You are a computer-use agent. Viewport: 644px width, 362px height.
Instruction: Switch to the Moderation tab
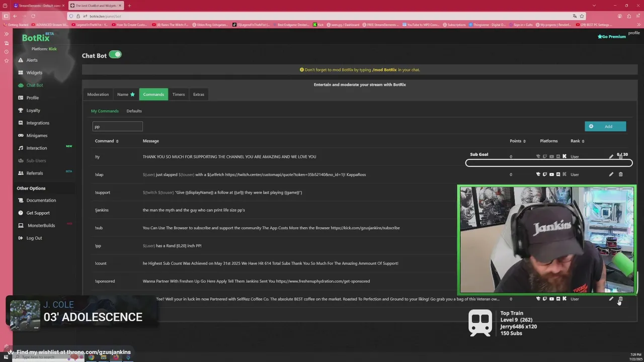click(x=98, y=94)
